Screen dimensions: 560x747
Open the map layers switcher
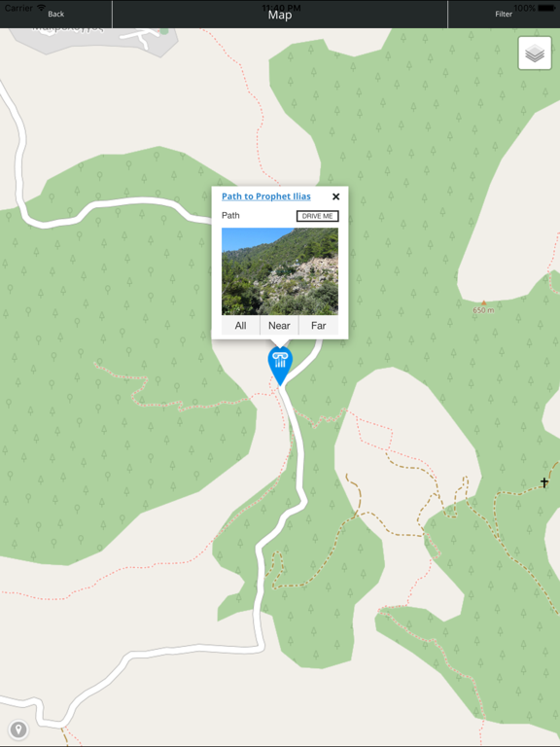[535, 53]
